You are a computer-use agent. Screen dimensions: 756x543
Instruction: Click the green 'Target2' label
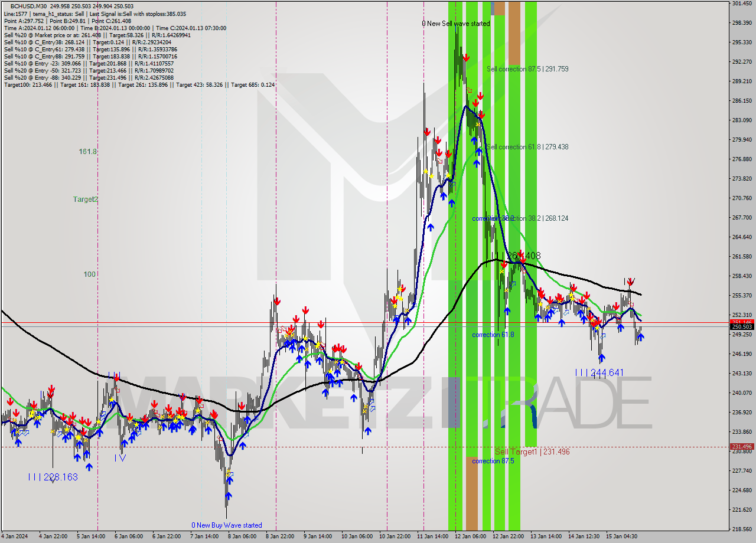click(85, 199)
